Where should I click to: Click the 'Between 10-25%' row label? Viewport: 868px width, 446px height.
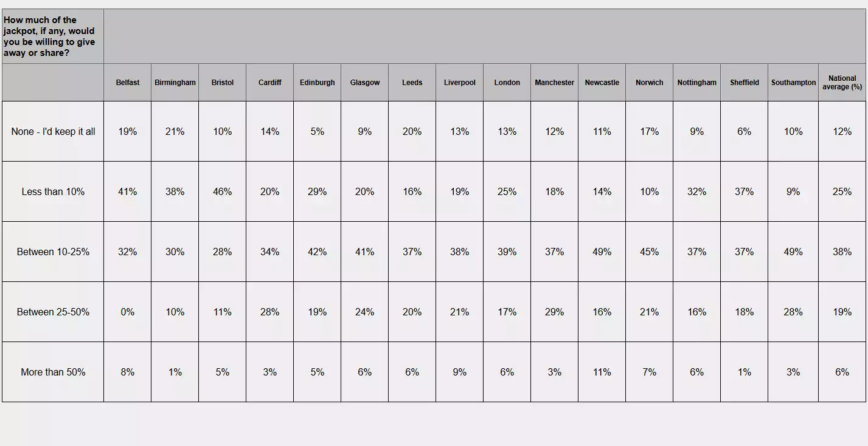pyautogui.click(x=53, y=252)
